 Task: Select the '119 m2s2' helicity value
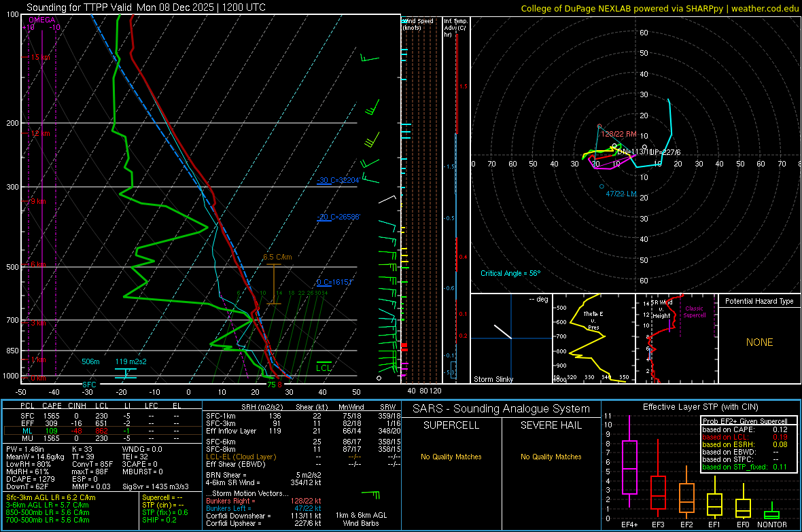pyautogui.click(x=131, y=361)
